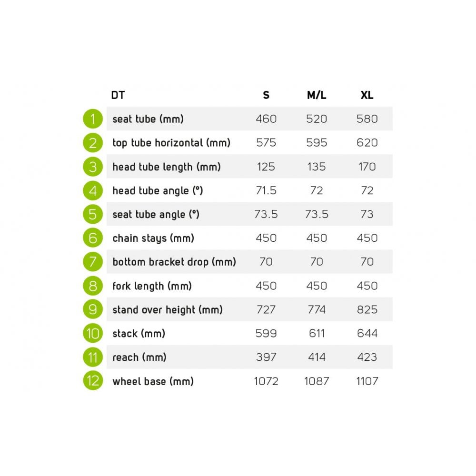Select the bottom bracket drop (mm) label
Image resolution: width=476 pixels, height=476 pixels.
174,262
